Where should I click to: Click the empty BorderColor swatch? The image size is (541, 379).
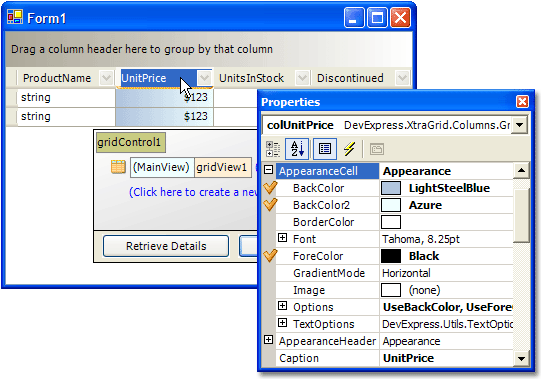[391, 222]
